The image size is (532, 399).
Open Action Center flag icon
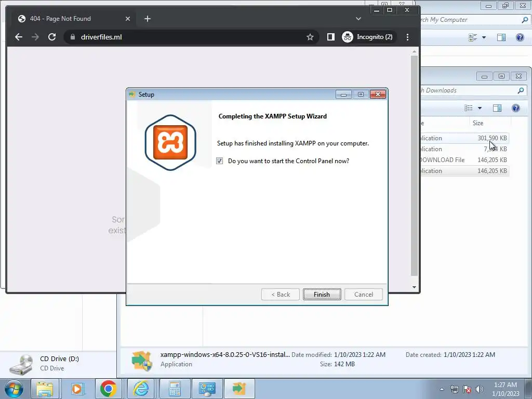coord(467,389)
